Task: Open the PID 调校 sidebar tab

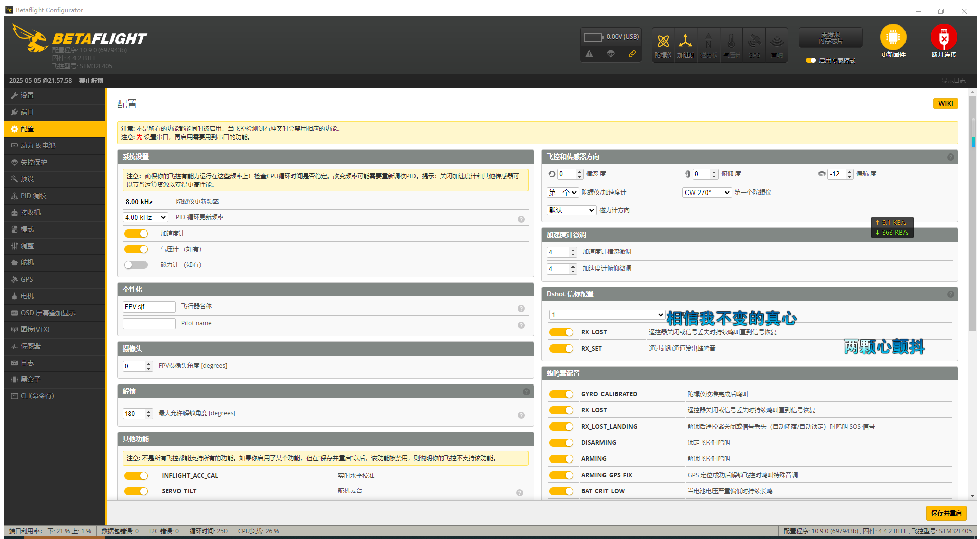Action: point(55,196)
